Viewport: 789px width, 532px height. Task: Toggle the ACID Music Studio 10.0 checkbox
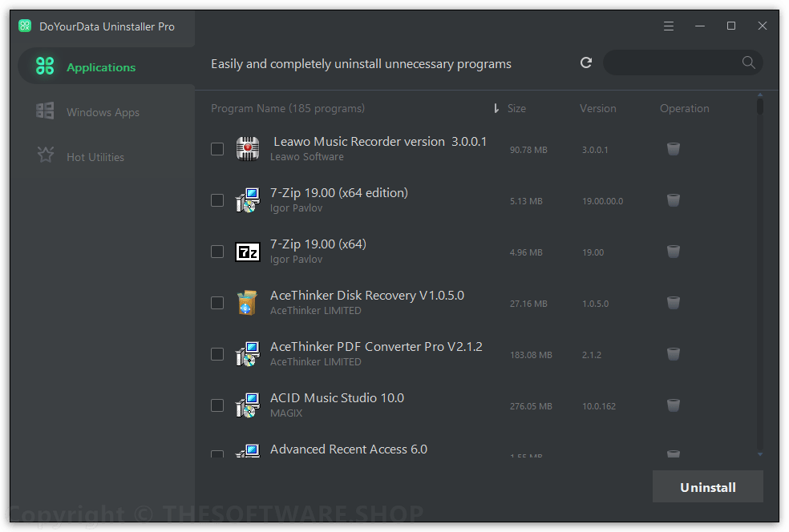pyautogui.click(x=217, y=405)
